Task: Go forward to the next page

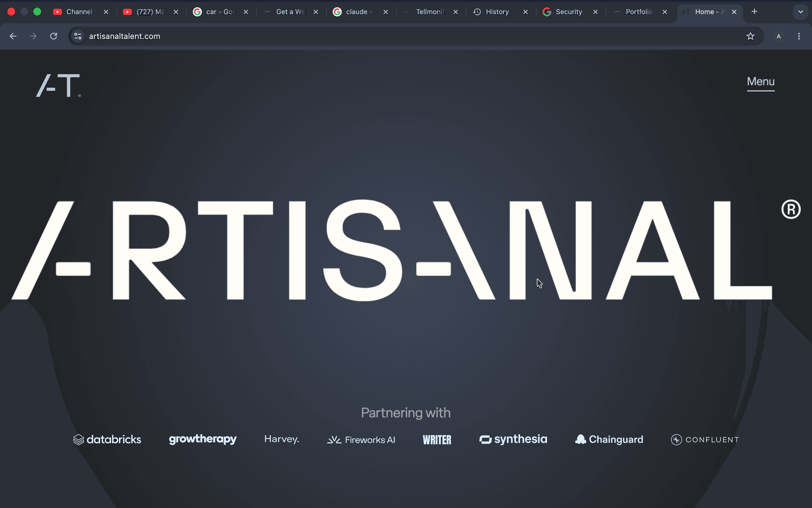Action: pos(33,36)
